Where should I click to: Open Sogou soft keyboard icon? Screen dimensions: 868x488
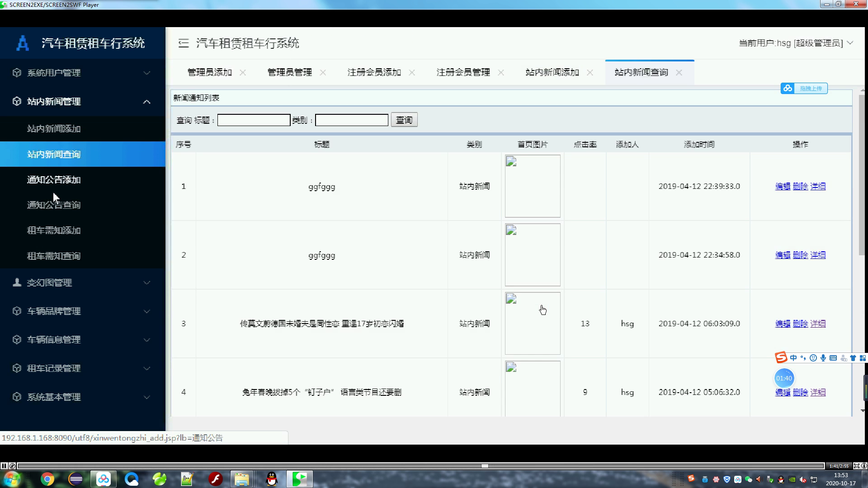(x=833, y=358)
